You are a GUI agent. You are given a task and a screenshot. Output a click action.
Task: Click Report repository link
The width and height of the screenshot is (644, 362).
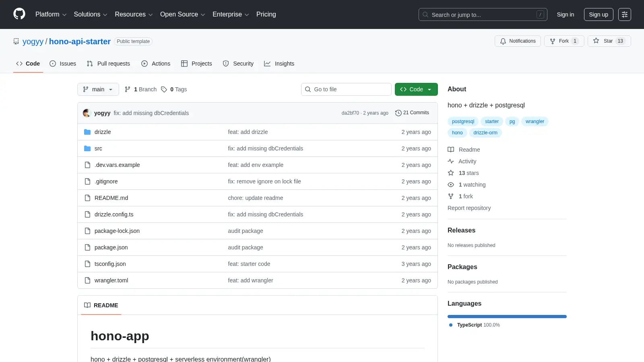[469, 208]
